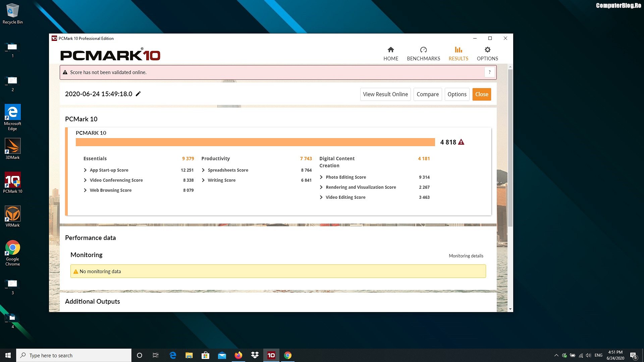Click the red warning icon beside 4 818
Image resolution: width=644 pixels, height=362 pixels.
tap(461, 142)
